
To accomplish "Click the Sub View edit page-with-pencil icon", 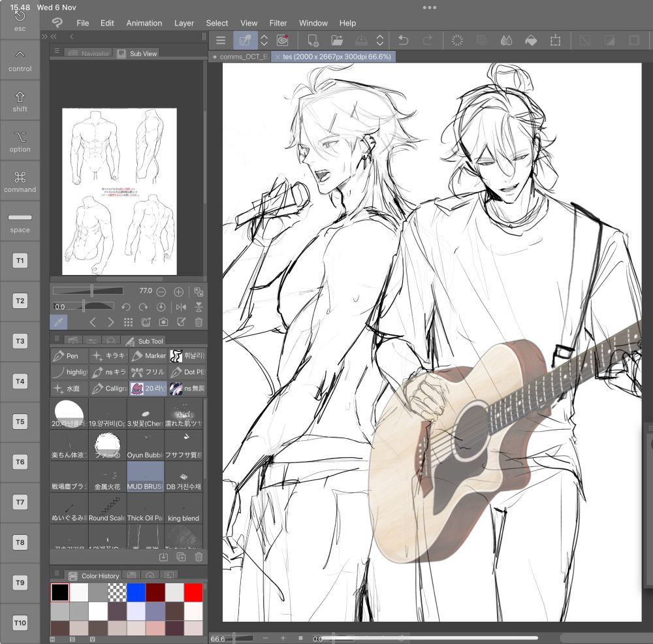I will (181, 322).
